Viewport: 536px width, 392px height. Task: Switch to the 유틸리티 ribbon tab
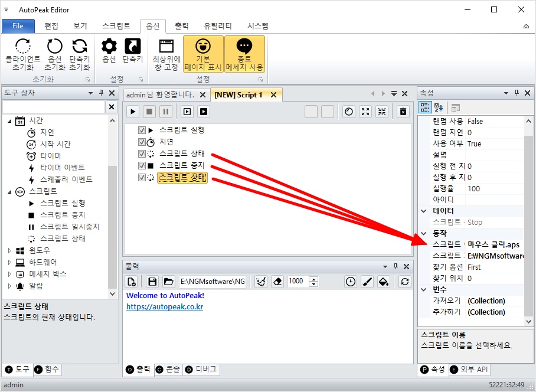218,26
